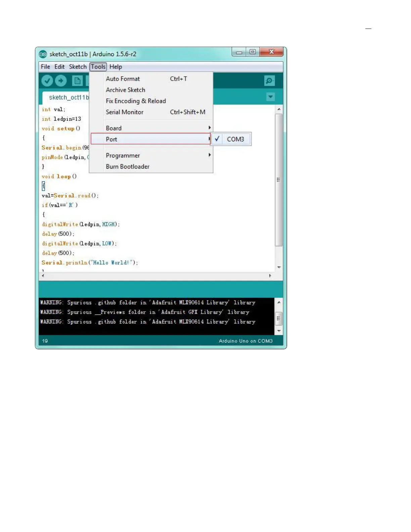Maximize the Arduino window

pos(253,52)
